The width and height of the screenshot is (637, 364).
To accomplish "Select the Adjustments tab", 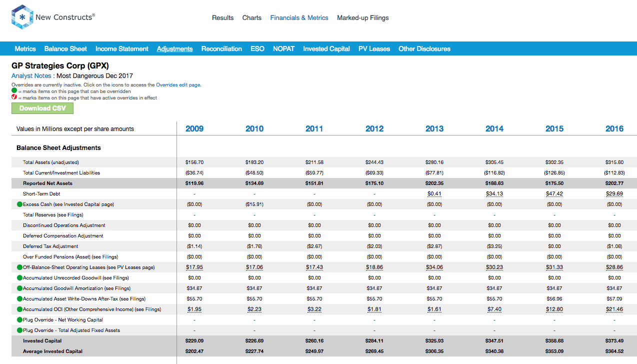I will coord(175,48).
